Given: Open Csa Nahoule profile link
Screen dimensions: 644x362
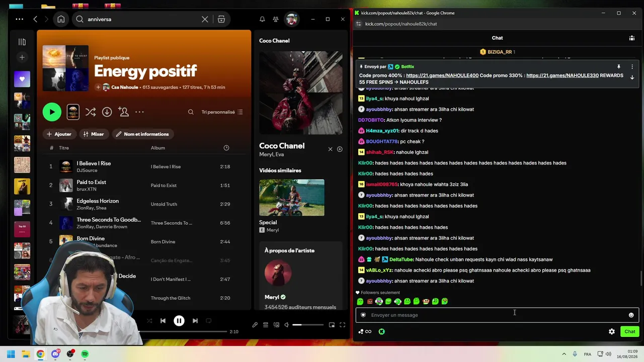Looking at the screenshot, I should pos(125,87).
